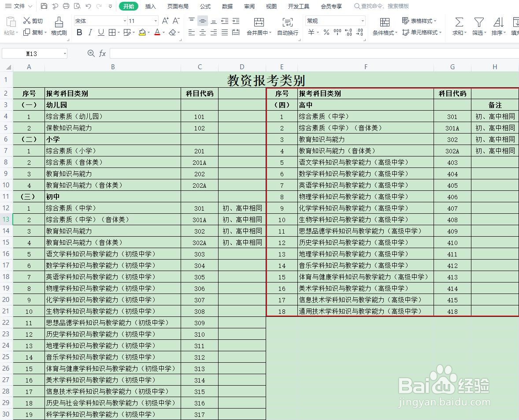
Task: Toggle underline formatting with the U icon
Action: click(100, 33)
